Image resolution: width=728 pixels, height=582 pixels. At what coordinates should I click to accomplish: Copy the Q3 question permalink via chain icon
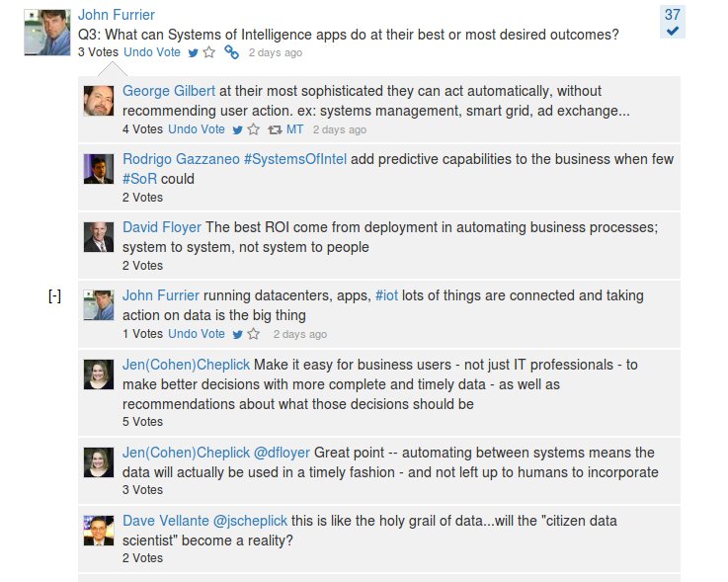(x=231, y=52)
